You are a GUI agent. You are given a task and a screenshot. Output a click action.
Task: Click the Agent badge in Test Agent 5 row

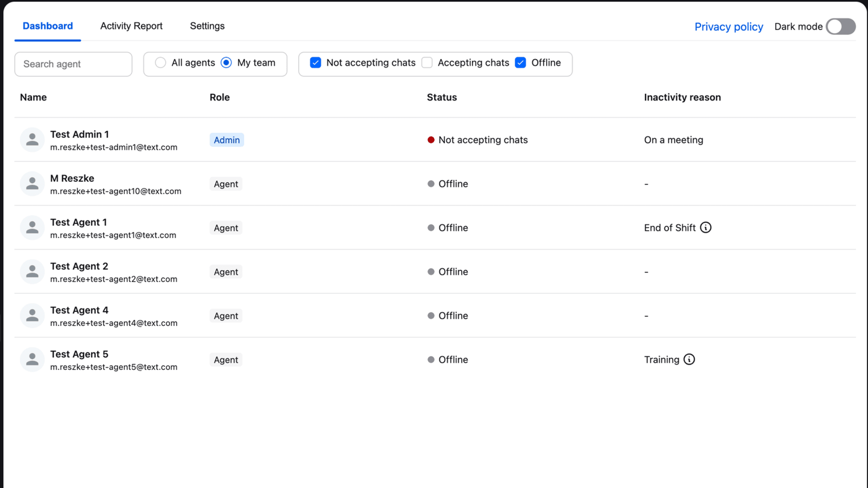point(226,360)
